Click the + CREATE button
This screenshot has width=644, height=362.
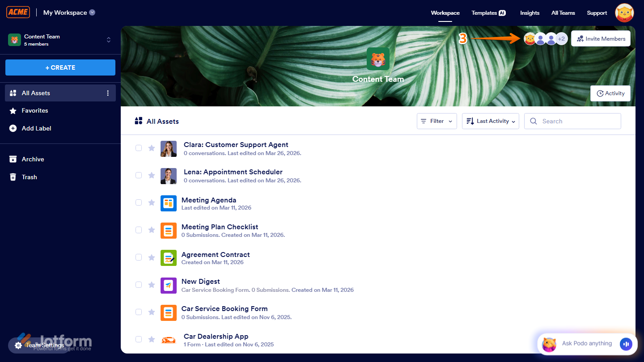click(x=60, y=67)
